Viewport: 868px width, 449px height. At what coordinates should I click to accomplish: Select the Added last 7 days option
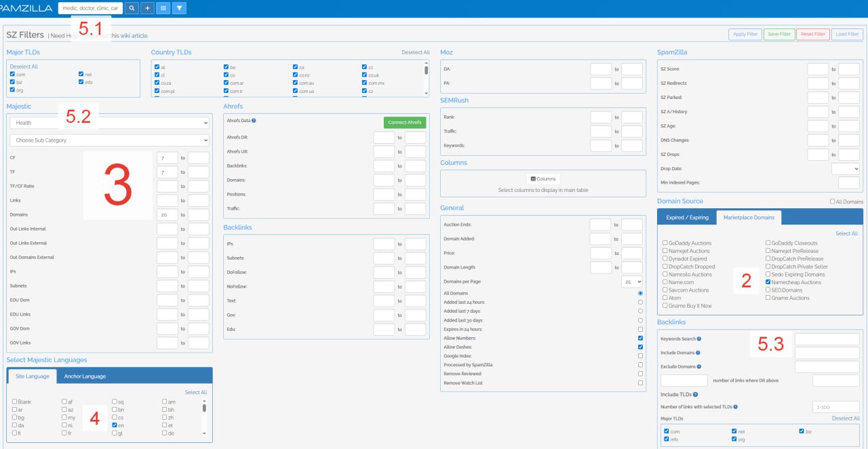pos(640,311)
